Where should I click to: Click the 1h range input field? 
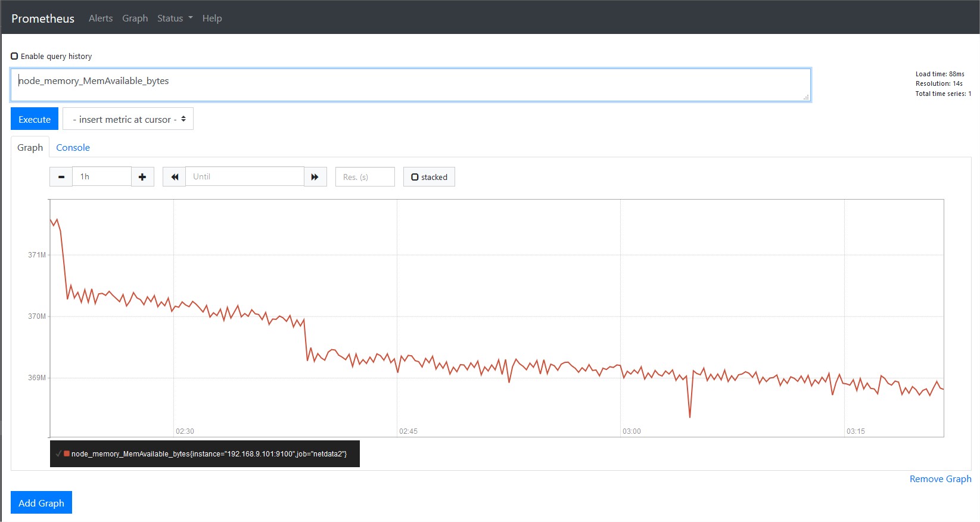point(102,176)
